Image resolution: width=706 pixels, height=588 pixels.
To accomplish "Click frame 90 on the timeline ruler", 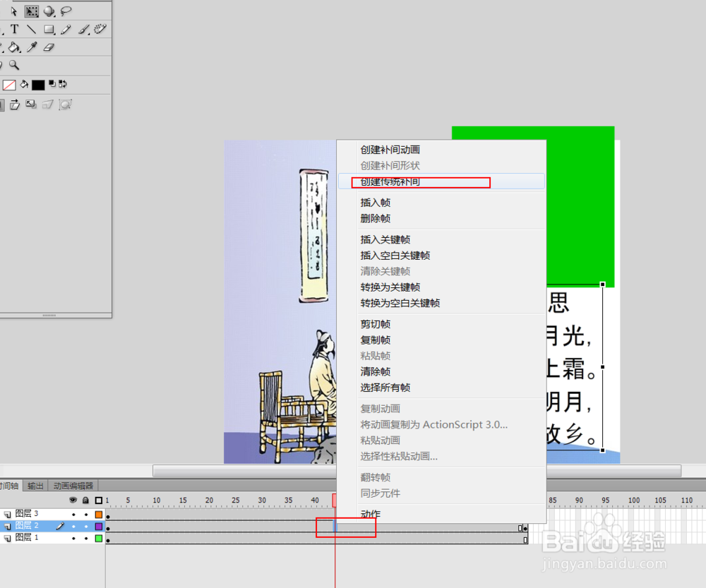I will click(579, 500).
